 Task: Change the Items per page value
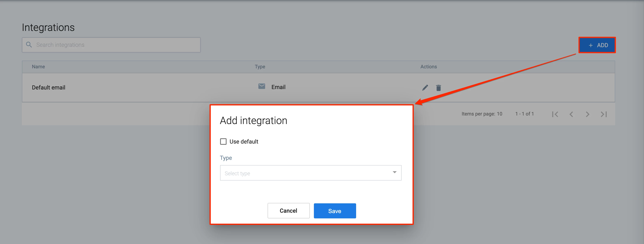click(x=499, y=114)
